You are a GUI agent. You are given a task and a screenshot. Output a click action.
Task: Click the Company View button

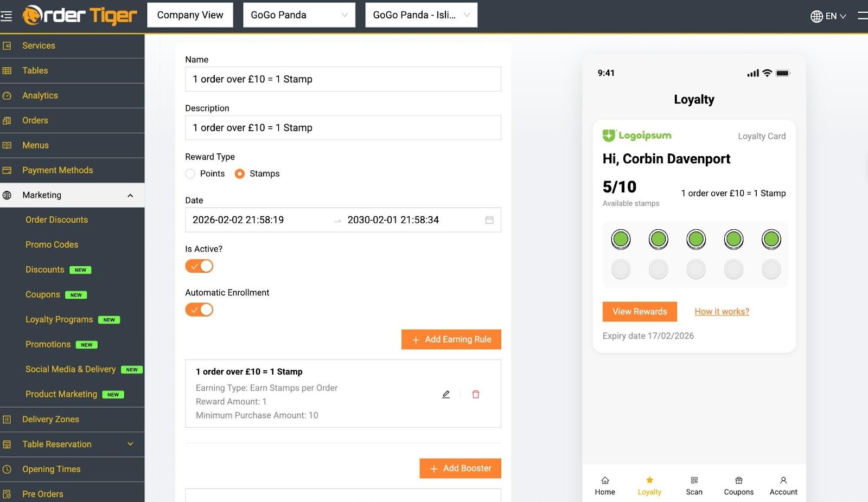click(190, 15)
